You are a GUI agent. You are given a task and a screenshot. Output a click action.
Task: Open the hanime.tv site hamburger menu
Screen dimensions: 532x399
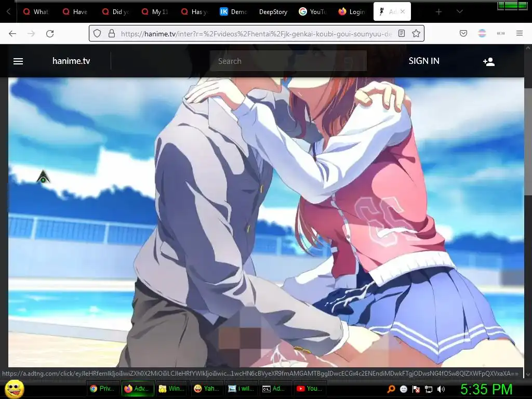18,61
